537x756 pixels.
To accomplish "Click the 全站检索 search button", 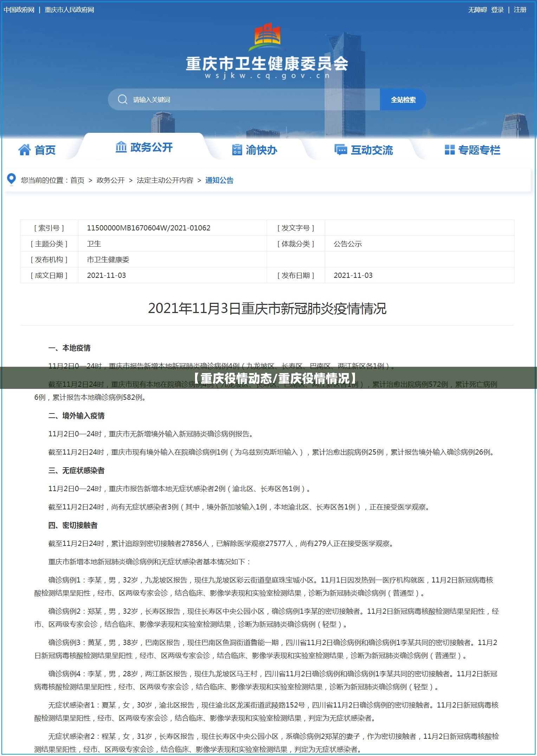I will point(403,99).
